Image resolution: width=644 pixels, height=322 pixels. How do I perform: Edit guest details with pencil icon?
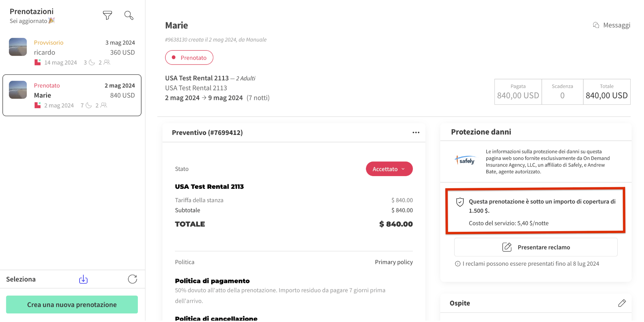[x=622, y=303]
